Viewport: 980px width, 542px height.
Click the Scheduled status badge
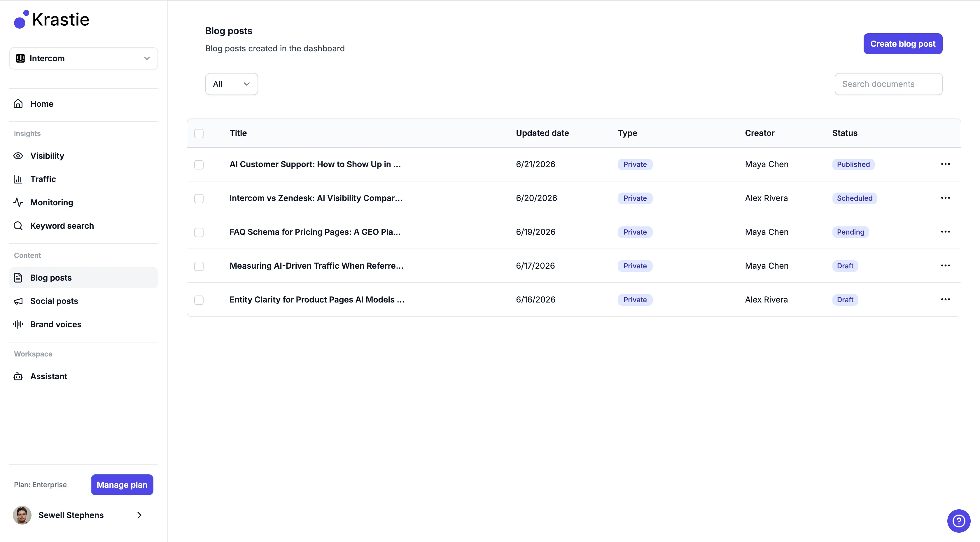pyautogui.click(x=855, y=198)
